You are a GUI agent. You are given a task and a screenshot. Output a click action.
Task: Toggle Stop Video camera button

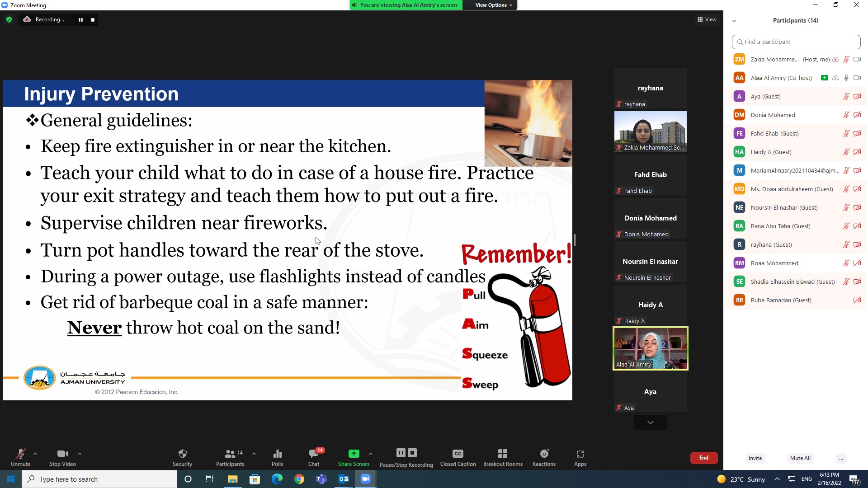[62, 457]
